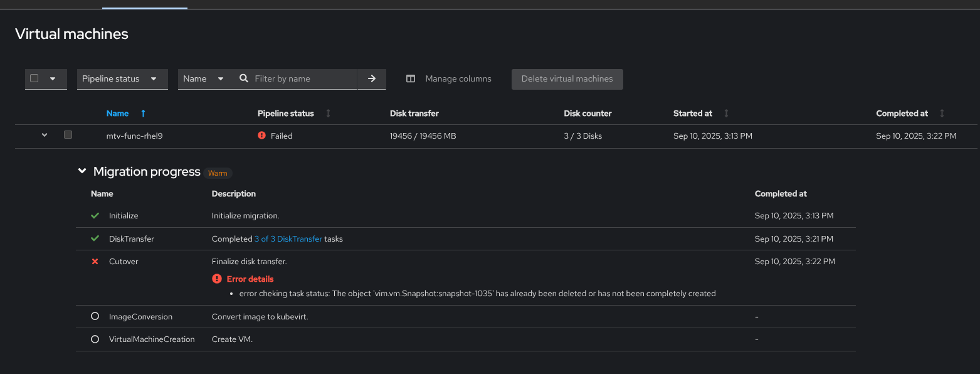This screenshot has height=374, width=980.
Task: Sort by Name using arrow icon
Action: pyautogui.click(x=143, y=114)
